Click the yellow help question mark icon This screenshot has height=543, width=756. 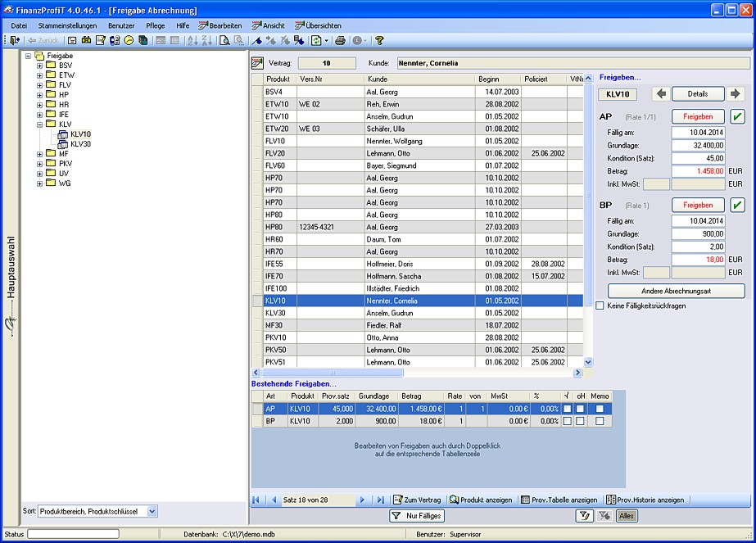pos(379,40)
